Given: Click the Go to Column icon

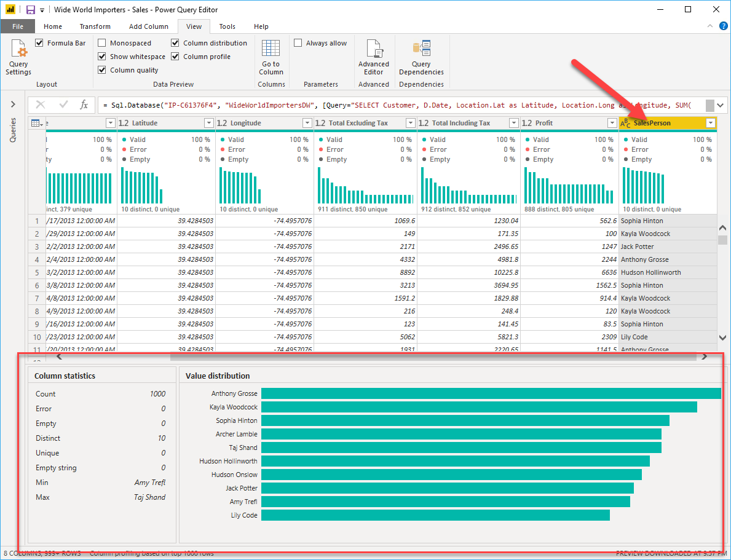Looking at the screenshot, I should 271,49.
